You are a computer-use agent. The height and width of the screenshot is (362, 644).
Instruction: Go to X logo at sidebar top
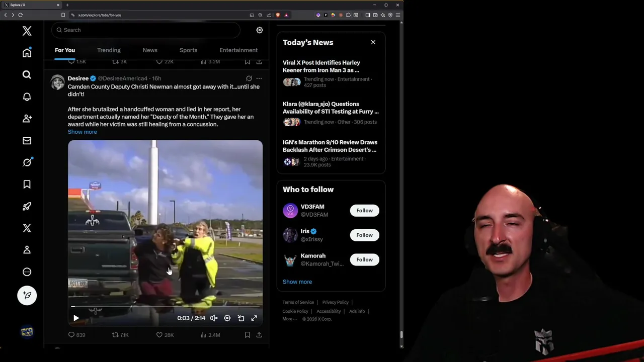click(x=27, y=31)
